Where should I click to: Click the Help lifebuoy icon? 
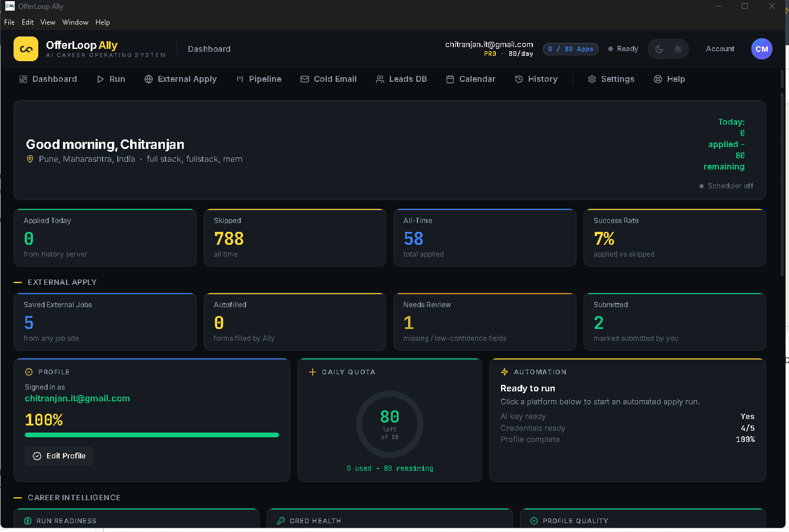click(658, 79)
